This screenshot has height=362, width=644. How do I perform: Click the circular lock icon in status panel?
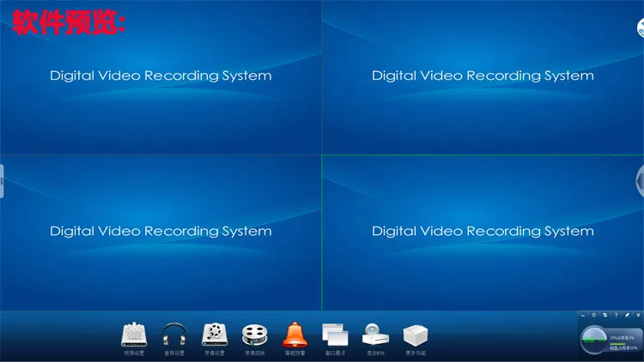(x=594, y=315)
